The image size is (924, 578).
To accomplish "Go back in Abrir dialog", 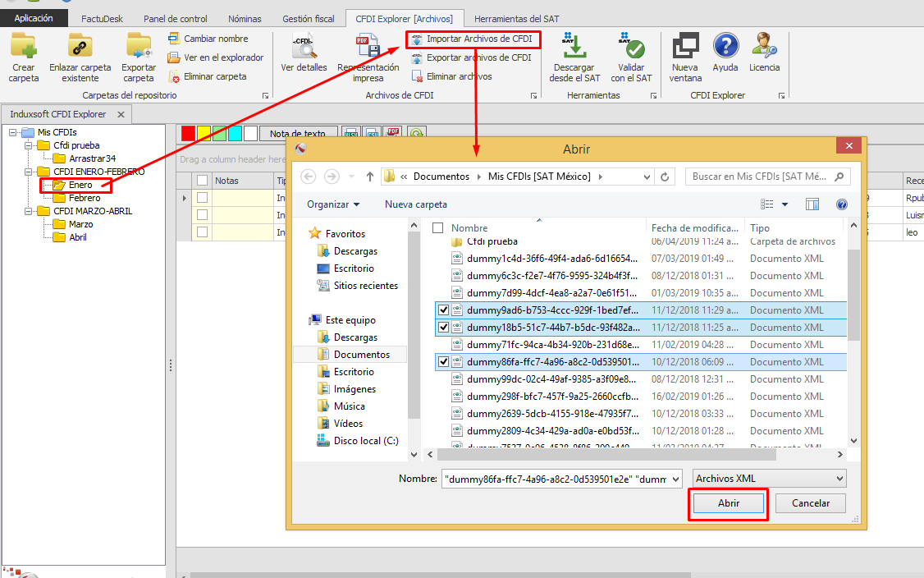I will point(309,177).
